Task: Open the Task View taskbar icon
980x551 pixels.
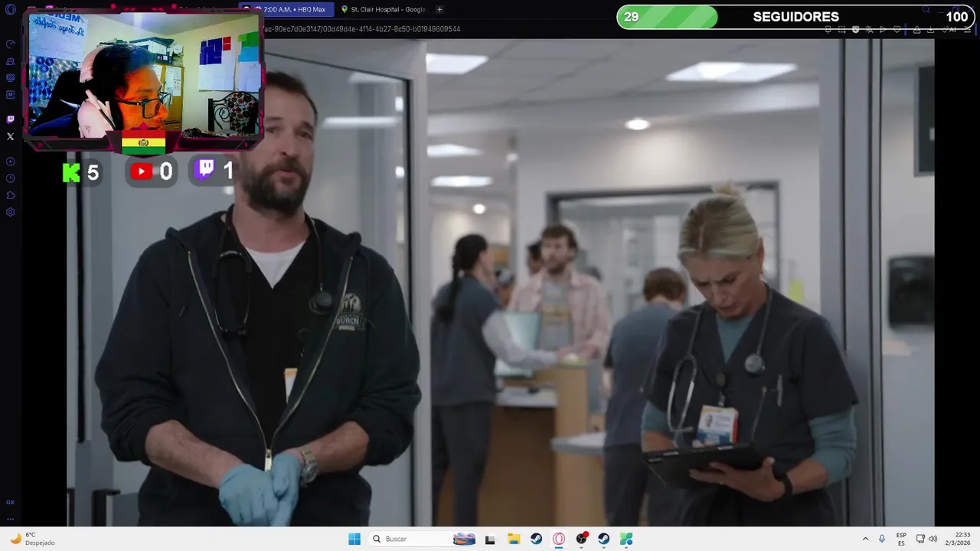Action: [490, 539]
